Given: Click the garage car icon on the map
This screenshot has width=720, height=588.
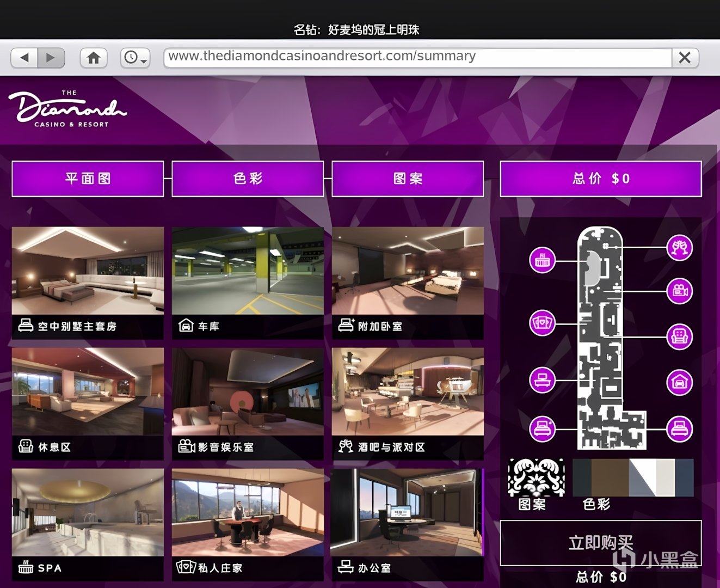Looking at the screenshot, I should 680,381.
